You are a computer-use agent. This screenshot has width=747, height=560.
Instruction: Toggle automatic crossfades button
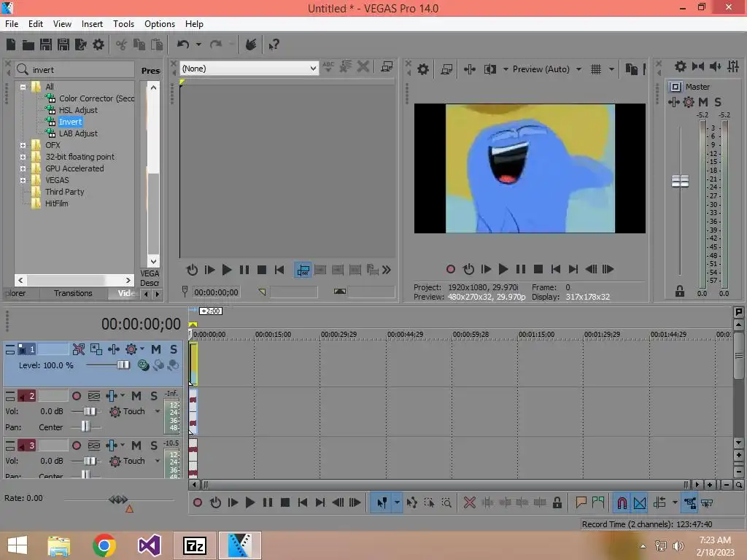(640, 503)
